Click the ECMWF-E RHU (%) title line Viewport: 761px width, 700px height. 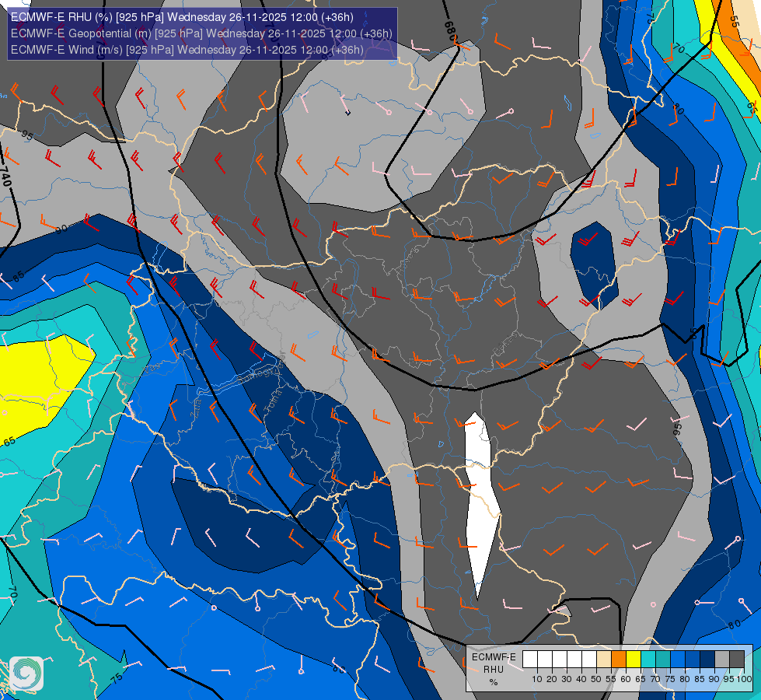pos(182,17)
